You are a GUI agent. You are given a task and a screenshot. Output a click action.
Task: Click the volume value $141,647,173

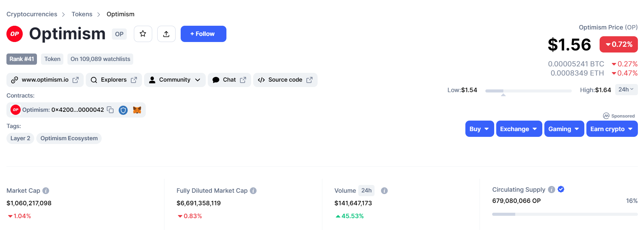[x=353, y=203]
